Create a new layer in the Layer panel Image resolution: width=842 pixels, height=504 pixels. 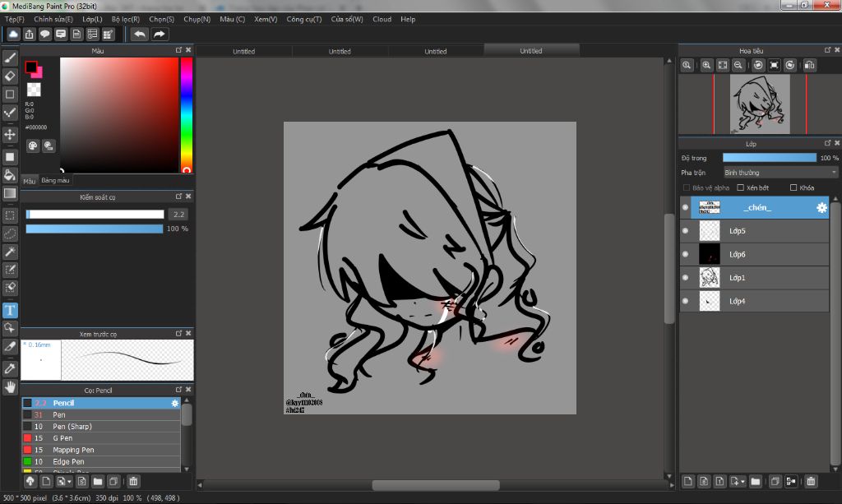tap(688, 482)
